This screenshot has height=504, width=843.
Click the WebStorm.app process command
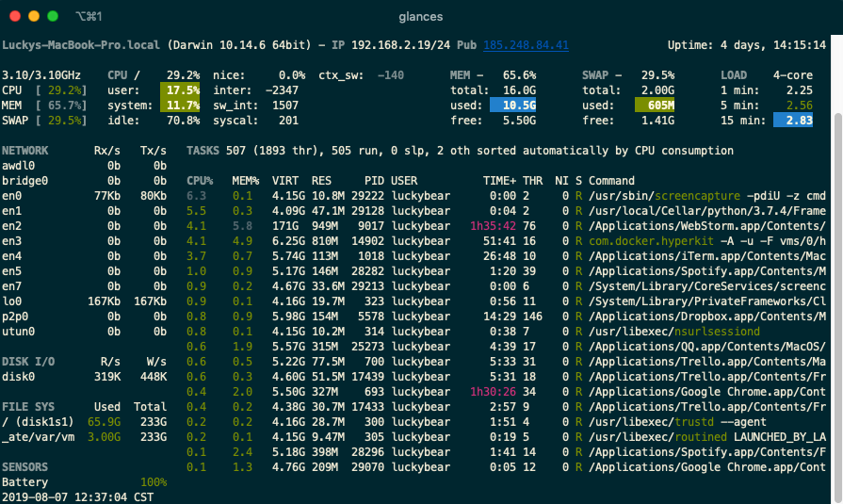(706, 226)
